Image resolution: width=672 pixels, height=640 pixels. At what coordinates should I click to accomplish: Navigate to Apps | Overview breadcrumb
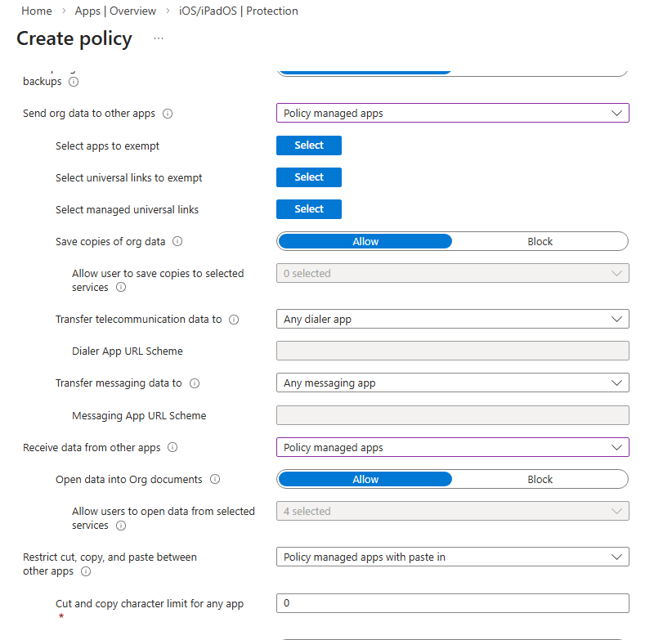coord(115,11)
